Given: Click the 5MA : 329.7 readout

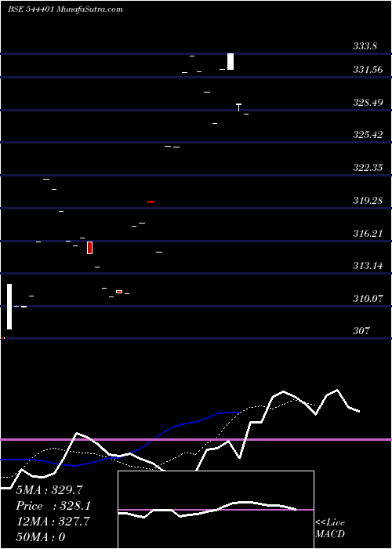Looking at the screenshot, I should (49, 489).
